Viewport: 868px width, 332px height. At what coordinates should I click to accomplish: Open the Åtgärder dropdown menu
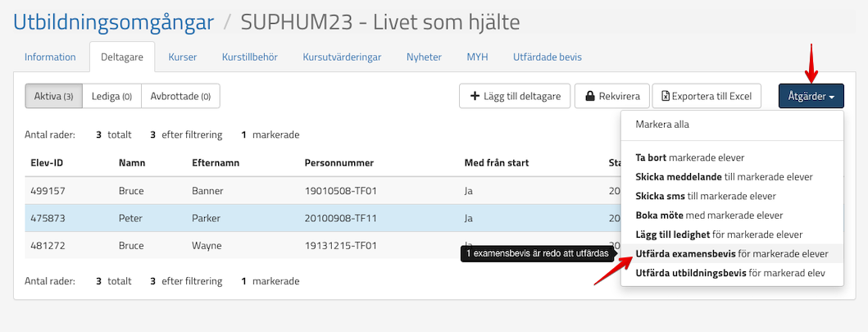coord(811,96)
